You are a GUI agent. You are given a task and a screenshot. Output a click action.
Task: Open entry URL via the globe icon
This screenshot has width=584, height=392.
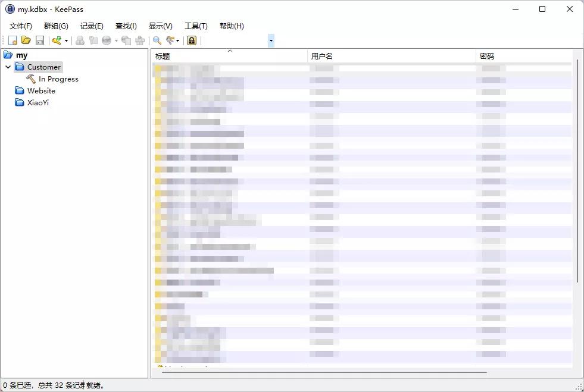(107, 40)
